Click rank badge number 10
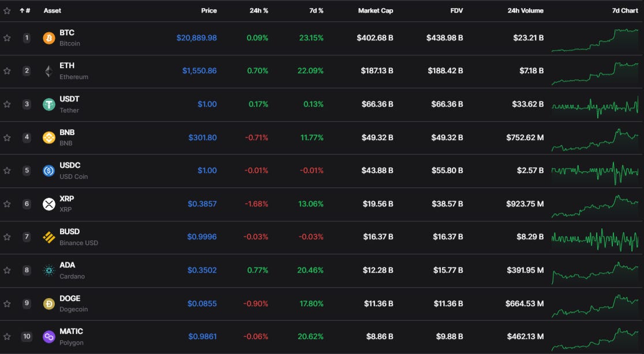The image size is (644, 354). point(27,337)
